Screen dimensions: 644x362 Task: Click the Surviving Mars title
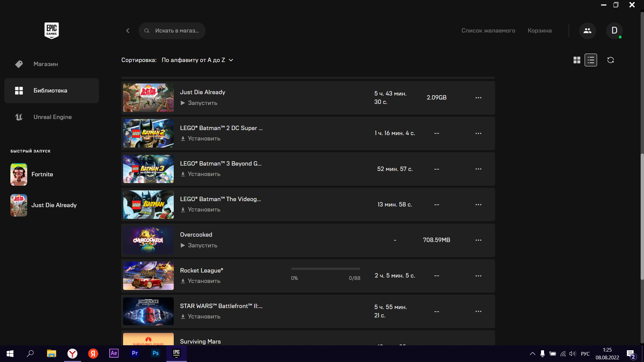pos(200,341)
